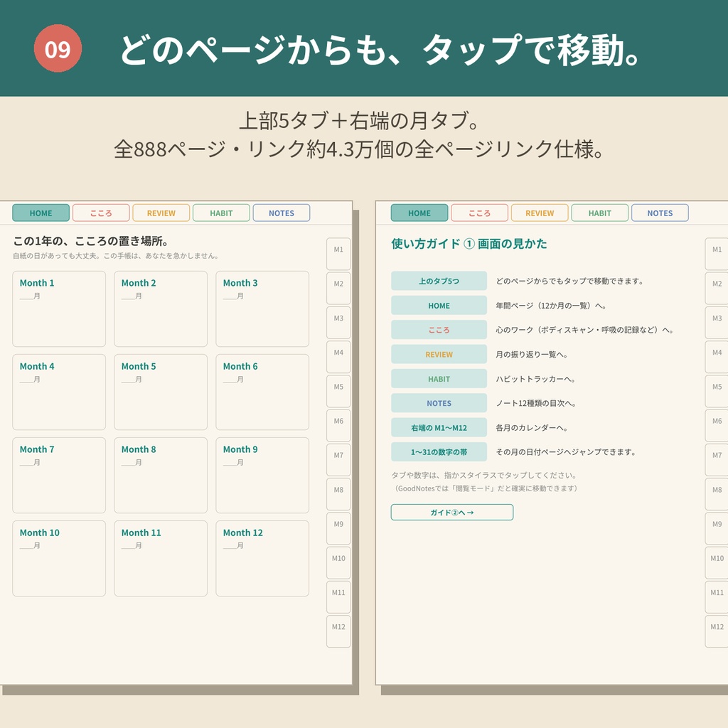Tap M2 side tab on guide page
Image resolution: width=728 pixels, height=728 pixels.
[717, 289]
